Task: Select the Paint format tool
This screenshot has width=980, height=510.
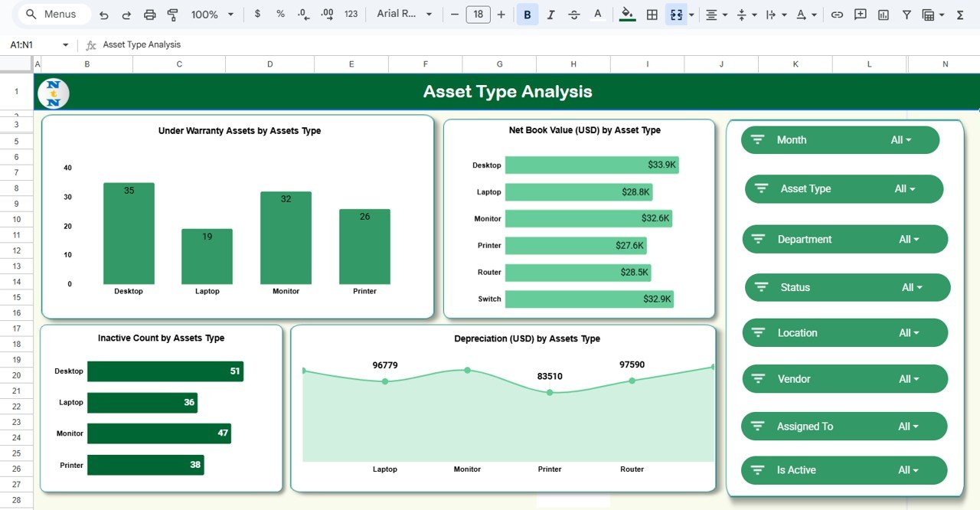Action: tap(172, 14)
